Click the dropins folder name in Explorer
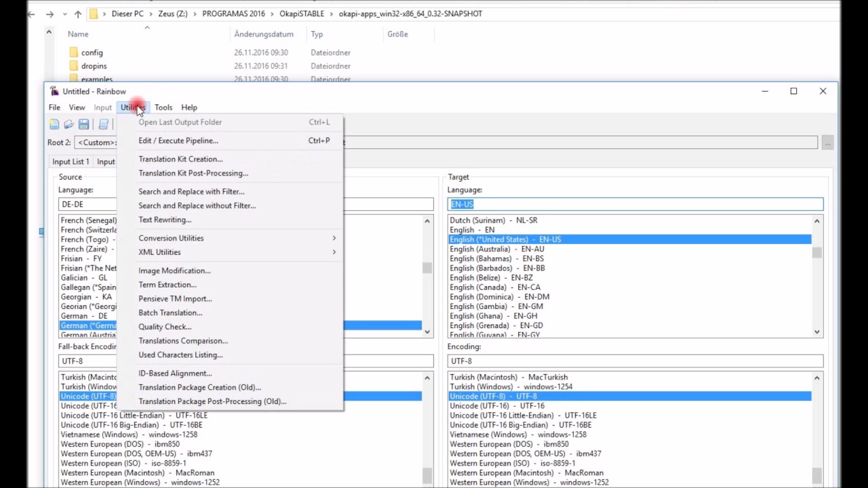 (x=94, y=66)
